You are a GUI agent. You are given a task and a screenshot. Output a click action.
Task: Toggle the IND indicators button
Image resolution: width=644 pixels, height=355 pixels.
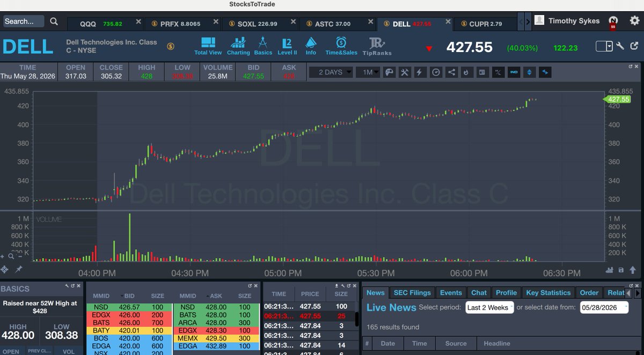click(x=514, y=72)
